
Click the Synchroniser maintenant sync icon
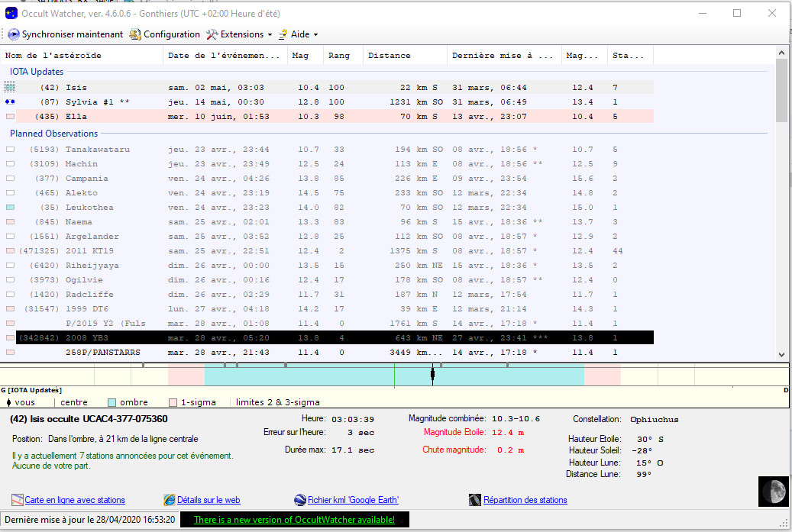click(x=14, y=34)
